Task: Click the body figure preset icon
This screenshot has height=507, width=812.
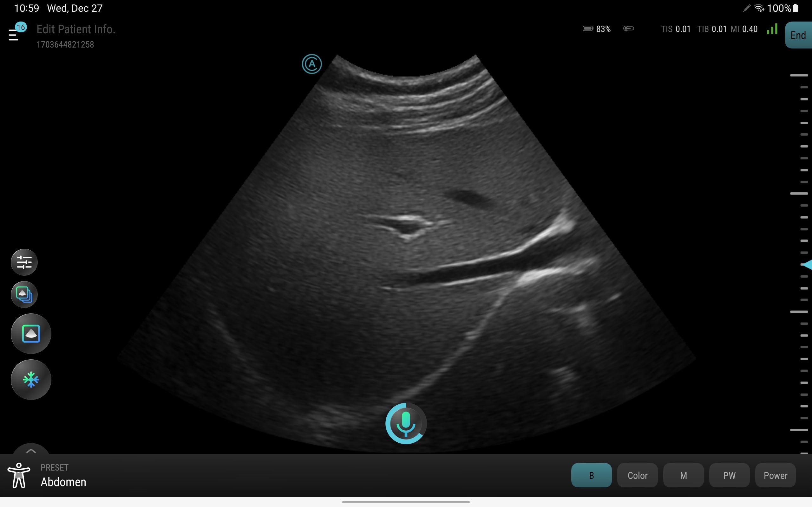Action: click(x=19, y=476)
